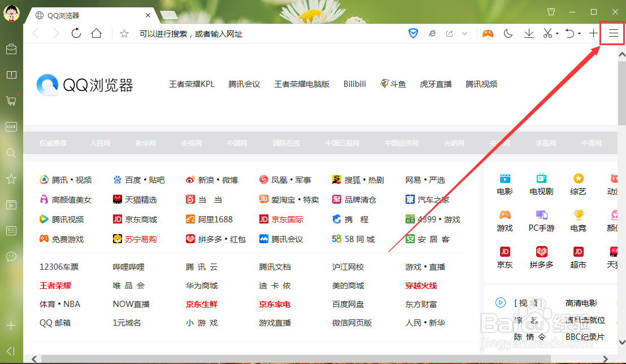The height and width of the screenshot is (364, 626).
Task: Close the QQ浏览器 tab
Action: [147, 15]
